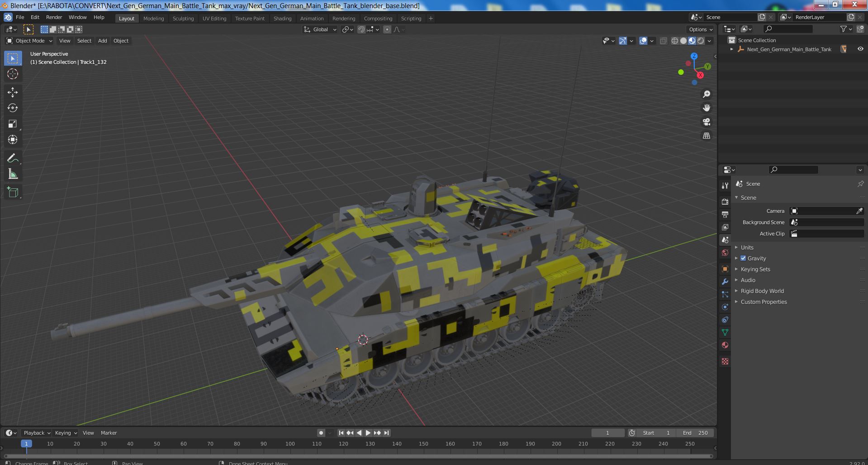Open the World properties tab
Screen dimensions: 868x465
coord(725,253)
